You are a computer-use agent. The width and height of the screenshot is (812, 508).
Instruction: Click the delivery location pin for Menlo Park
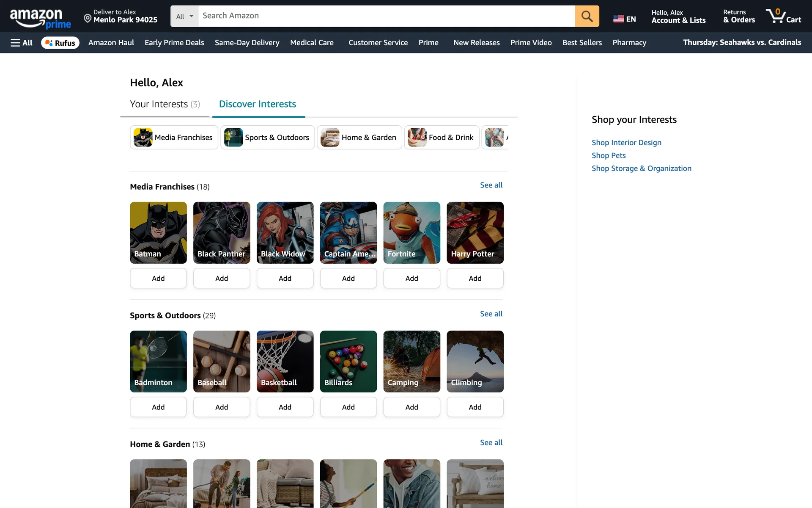pos(88,18)
